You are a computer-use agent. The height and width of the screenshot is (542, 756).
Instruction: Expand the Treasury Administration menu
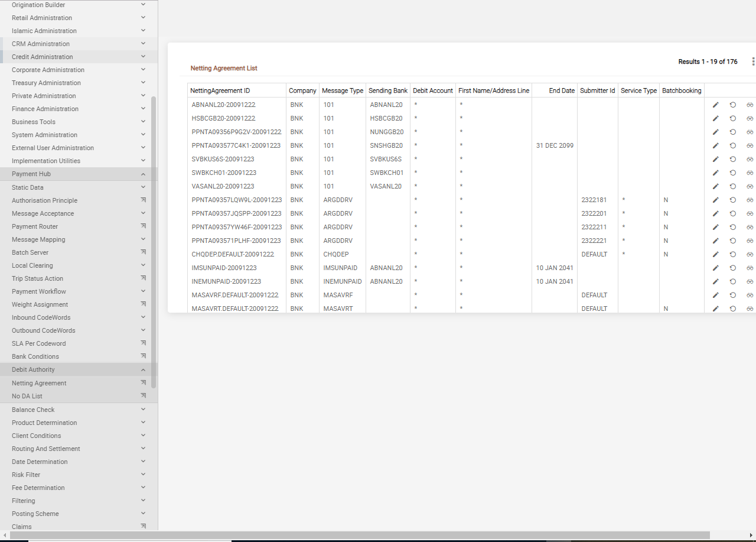coord(143,83)
